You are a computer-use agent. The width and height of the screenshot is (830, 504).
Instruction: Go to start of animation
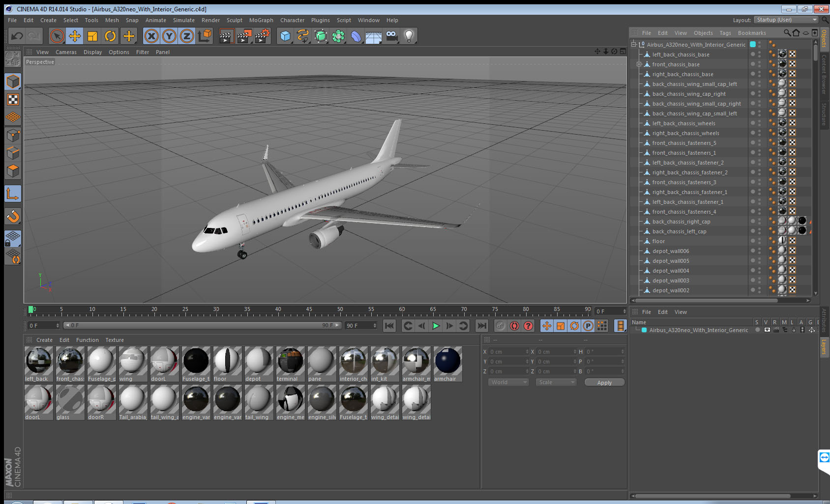pos(389,326)
